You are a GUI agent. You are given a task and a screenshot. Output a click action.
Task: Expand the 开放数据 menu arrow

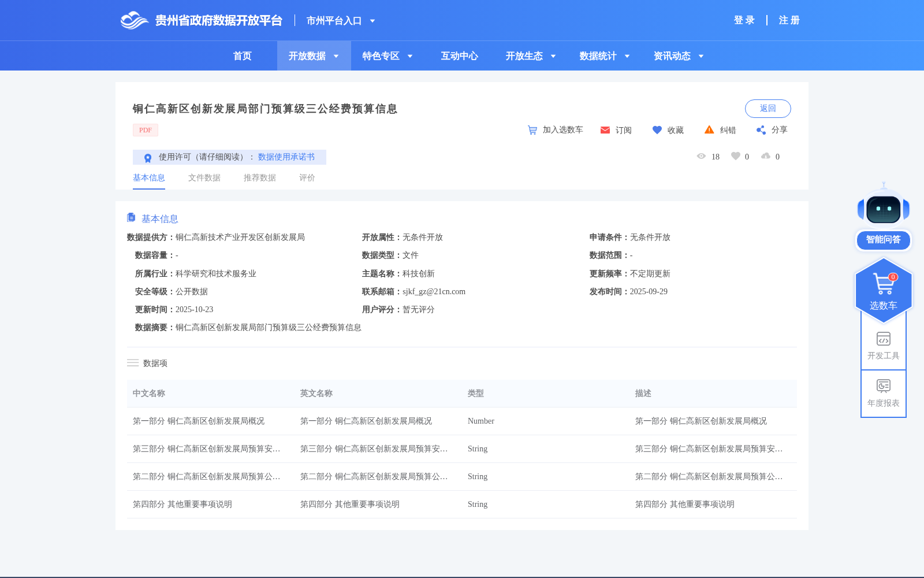click(x=336, y=56)
